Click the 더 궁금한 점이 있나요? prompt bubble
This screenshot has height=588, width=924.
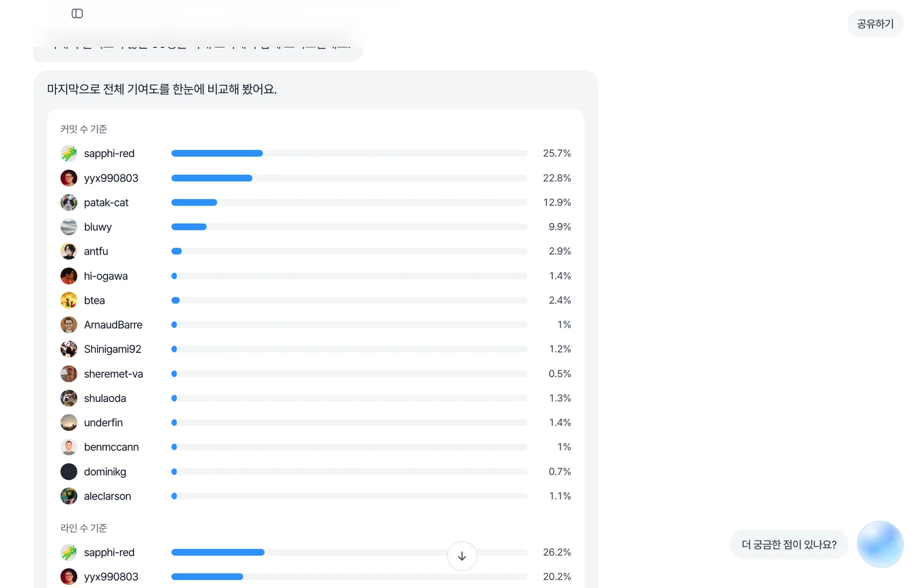789,544
